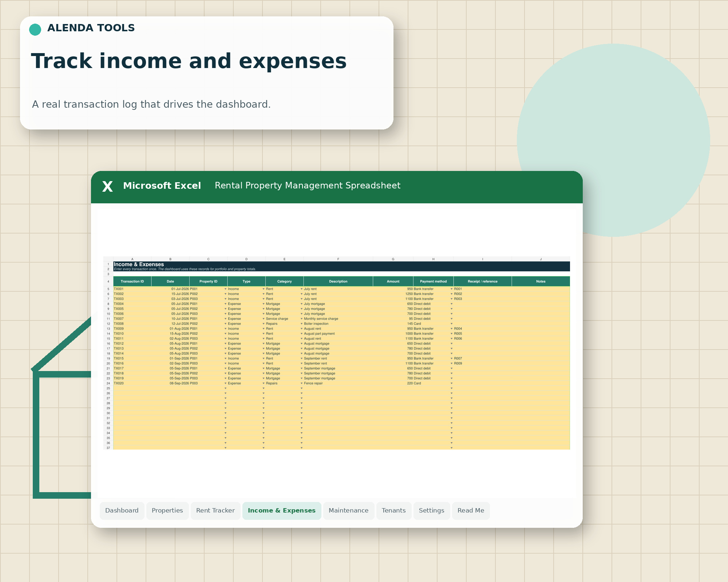Select the date cell 12-Jul-2026
The width and height of the screenshot is (728, 582).
(170, 324)
